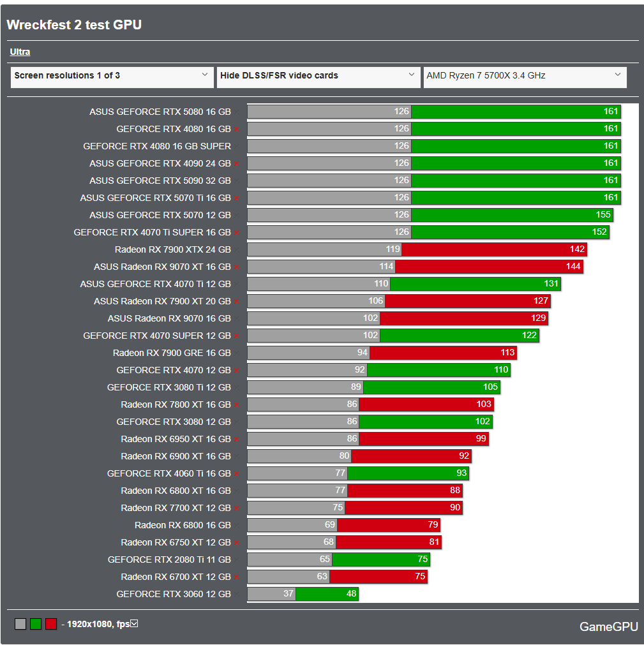Click the 142 value on RX 7900 XTX bar
The width and height of the screenshot is (644, 645).
tap(578, 249)
